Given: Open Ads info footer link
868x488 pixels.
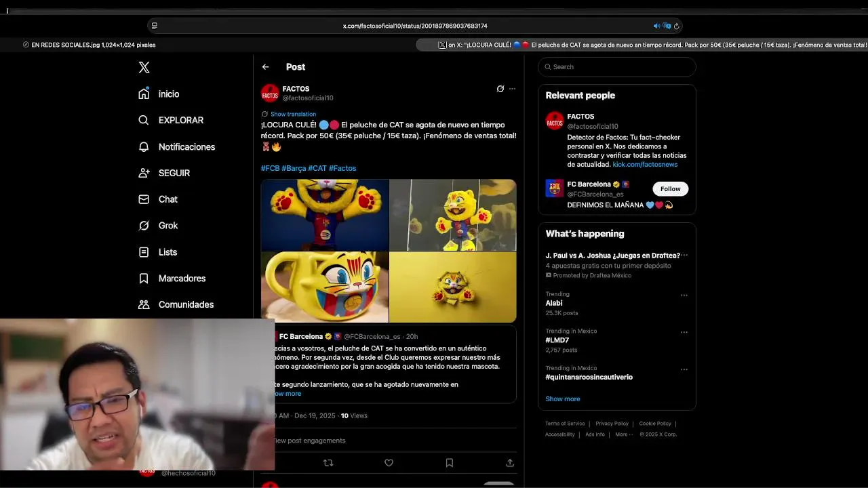Looking at the screenshot, I should coord(595,434).
